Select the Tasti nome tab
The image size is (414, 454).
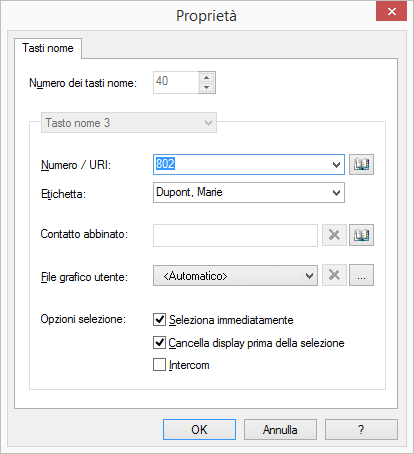click(x=48, y=48)
